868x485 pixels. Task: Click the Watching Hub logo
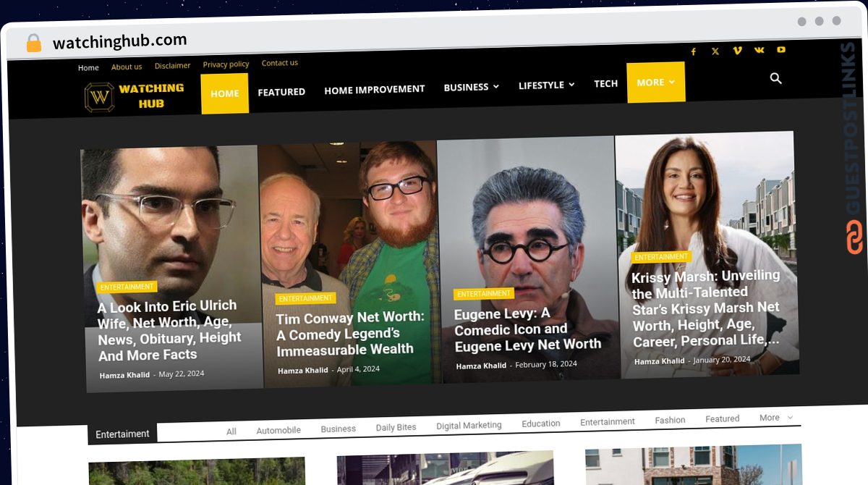[135, 96]
